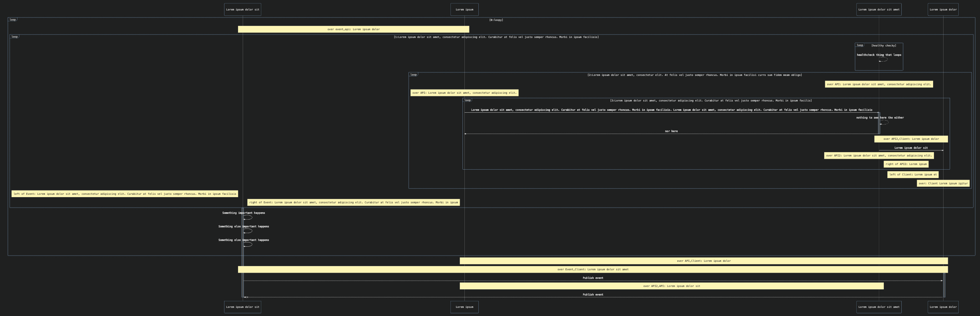Click the top "Lorem ipsum" participant box

[x=464, y=10]
